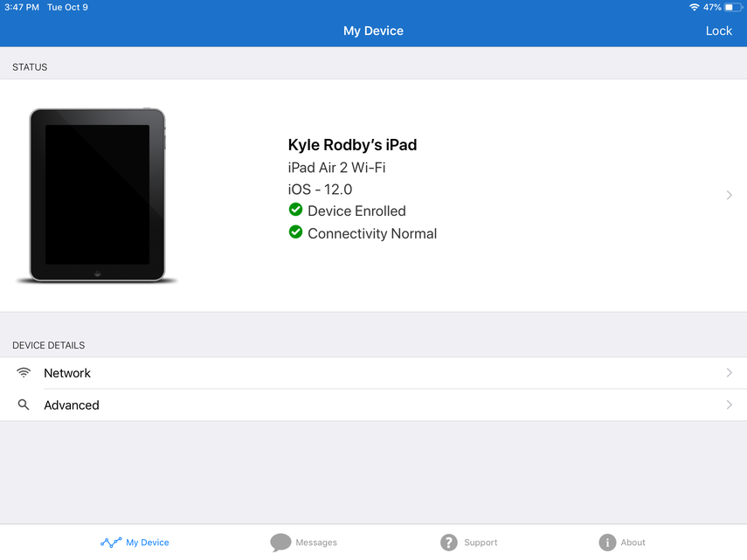Viewport: 747px width, 560px height.
Task: Expand the Network row chevron
Action: click(730, 373)
